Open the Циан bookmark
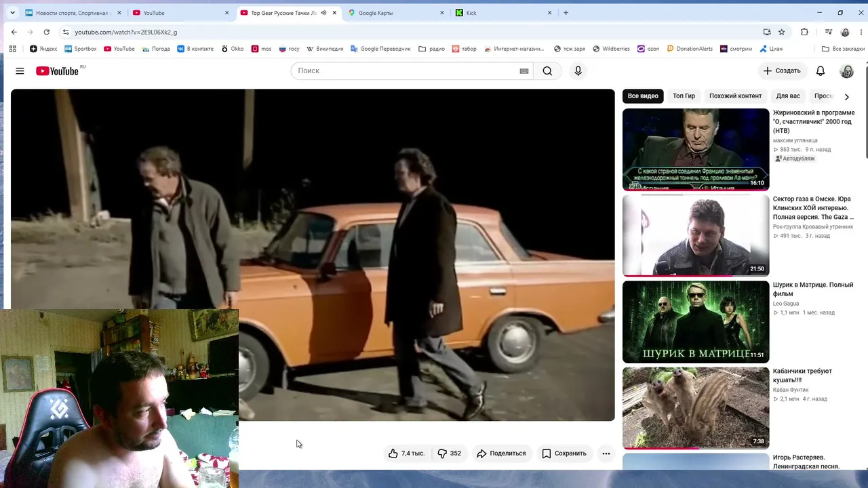The width and height of the screenshot is (868, 488). click(771, 49)
